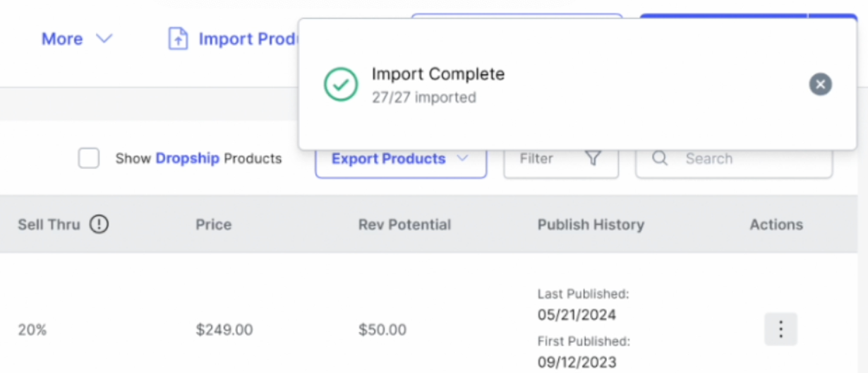This screenshot has height=373, width=868.
Task: Sort by the Rev Potential column header
Action: point(404,225)
